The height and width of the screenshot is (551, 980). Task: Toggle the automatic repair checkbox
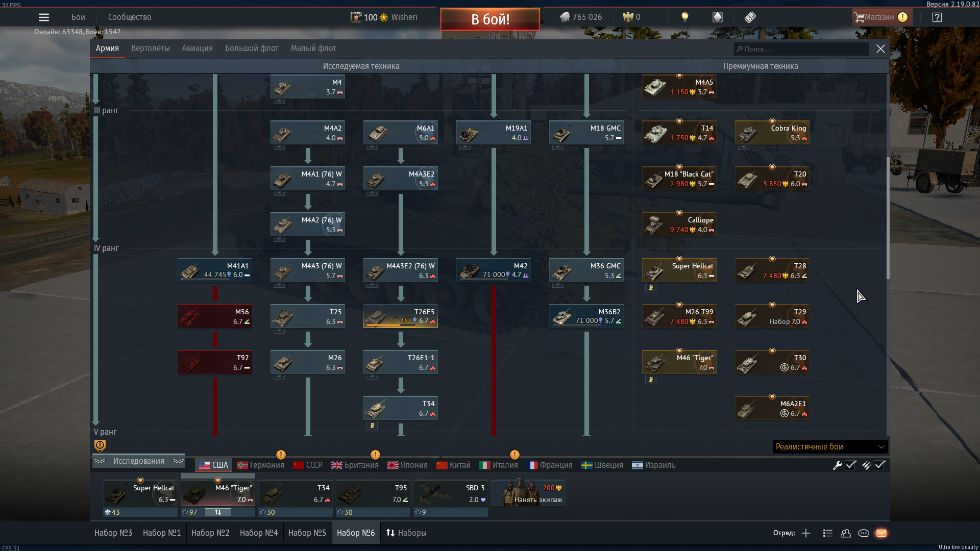(850, 465)
